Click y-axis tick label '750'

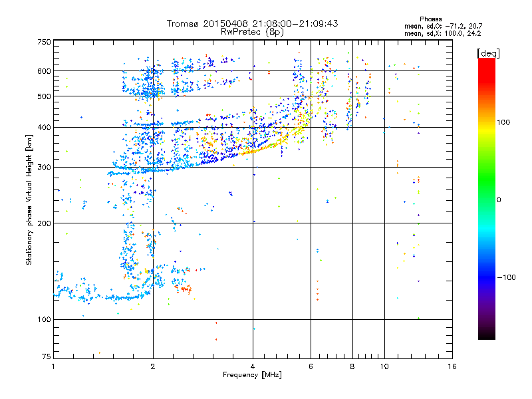(45, 42)
